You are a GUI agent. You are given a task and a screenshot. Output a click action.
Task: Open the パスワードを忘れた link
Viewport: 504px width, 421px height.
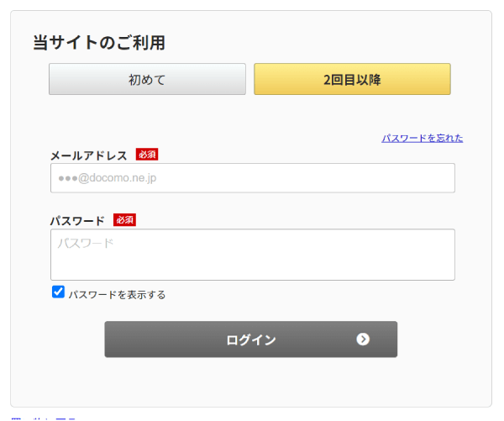(422, 138)
